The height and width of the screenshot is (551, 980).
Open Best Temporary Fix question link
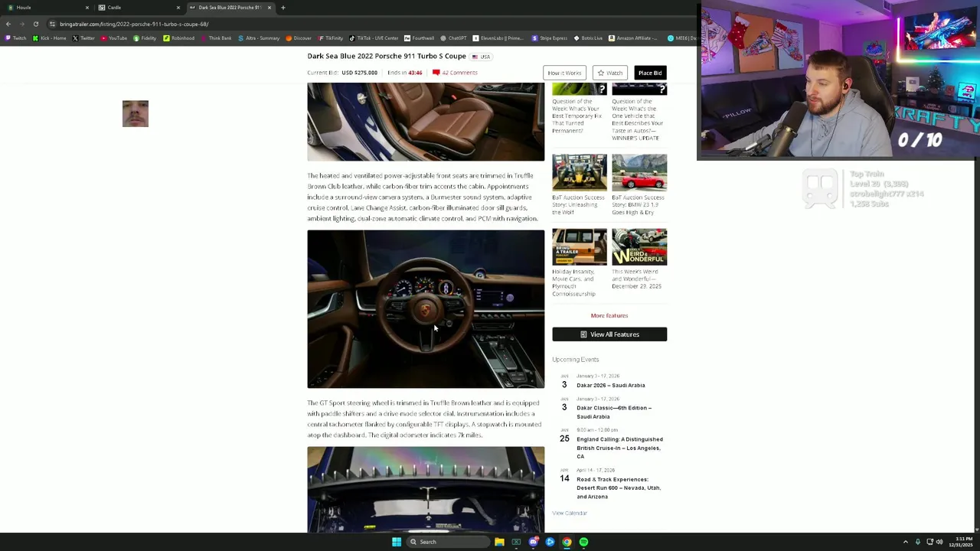577,116
